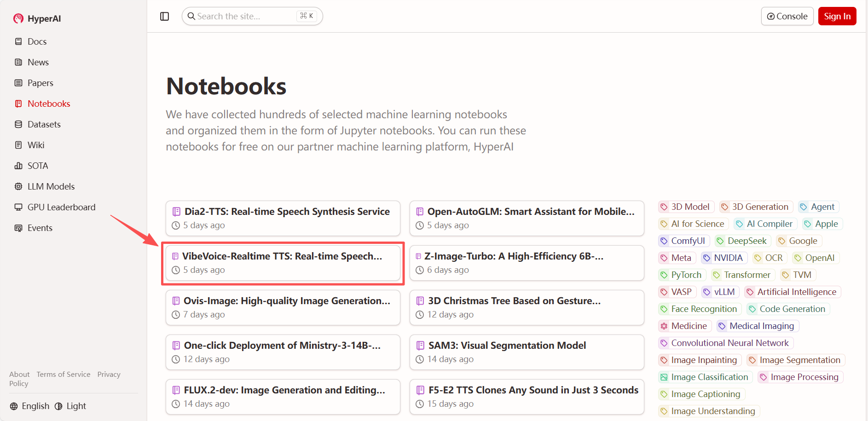
Task: Go to the Wiki section
Action: point(35,145)
